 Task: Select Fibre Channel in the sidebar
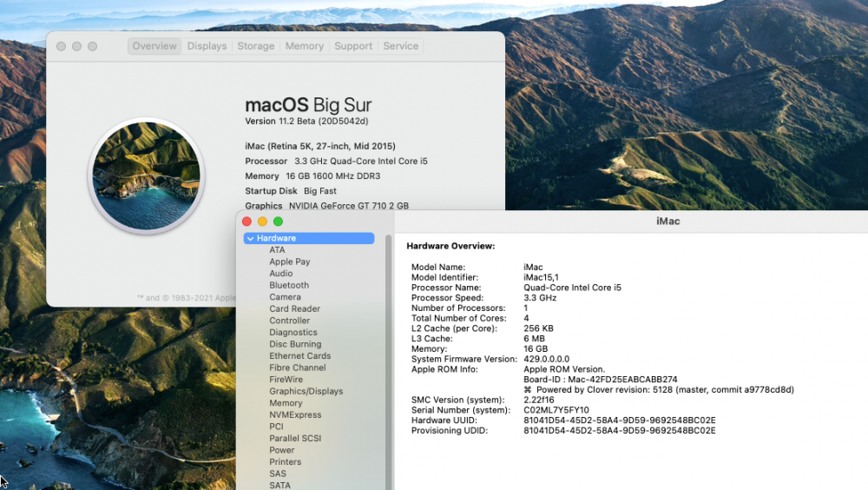coord(297,367)
